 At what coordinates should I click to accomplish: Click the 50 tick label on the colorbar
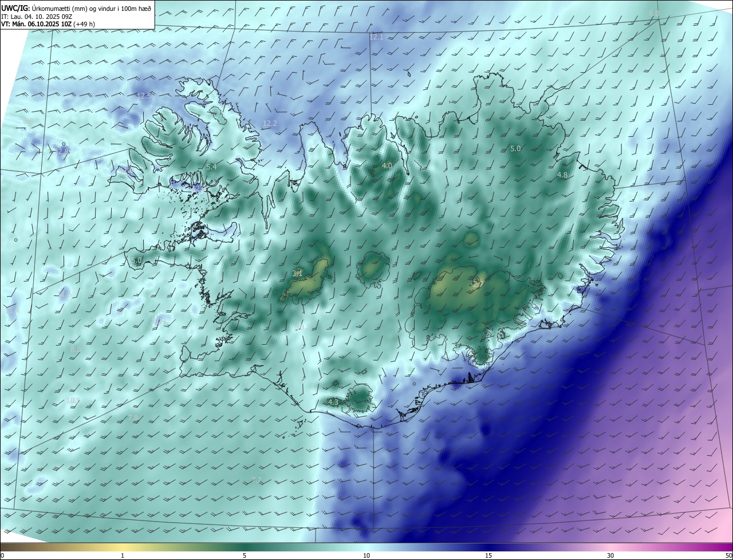[728, 555]
